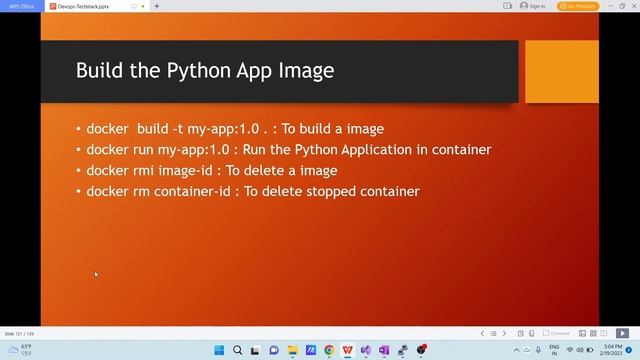
Task: Open the Chat app on taskbar
Action: (x=274, y=350)
